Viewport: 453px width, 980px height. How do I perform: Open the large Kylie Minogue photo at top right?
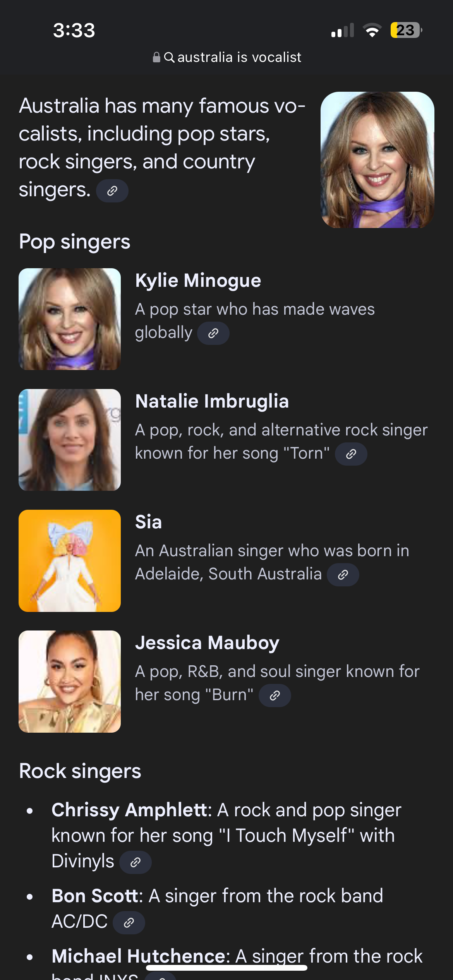pos(377,160)
